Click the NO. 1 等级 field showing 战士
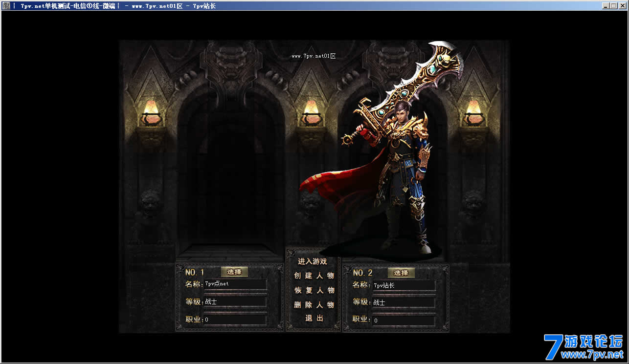This screenshot has width=629, height=364. coord(235,302)
